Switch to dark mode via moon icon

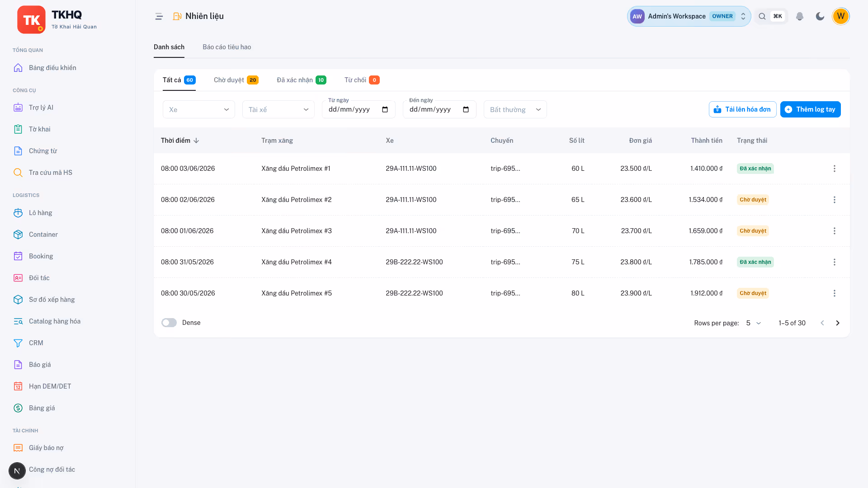click(x=820, y=16)
